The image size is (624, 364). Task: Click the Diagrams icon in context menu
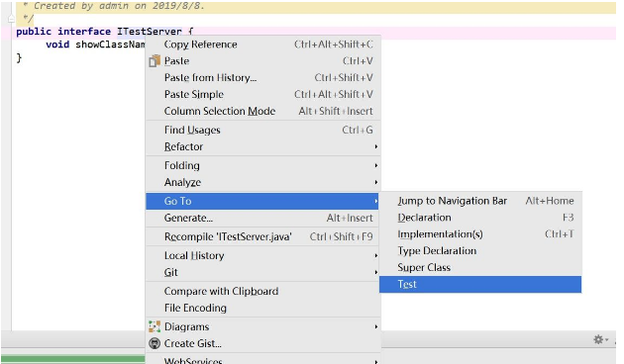coord(155,326)
